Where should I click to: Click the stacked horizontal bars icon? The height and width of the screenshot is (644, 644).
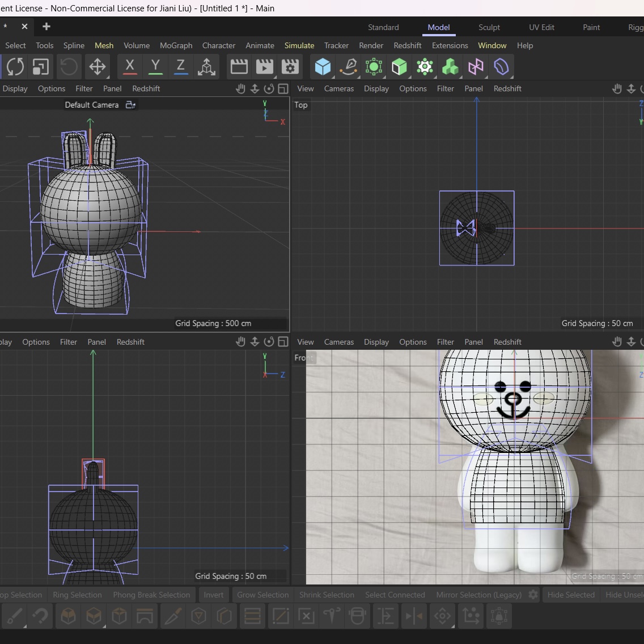coord(252,616)
